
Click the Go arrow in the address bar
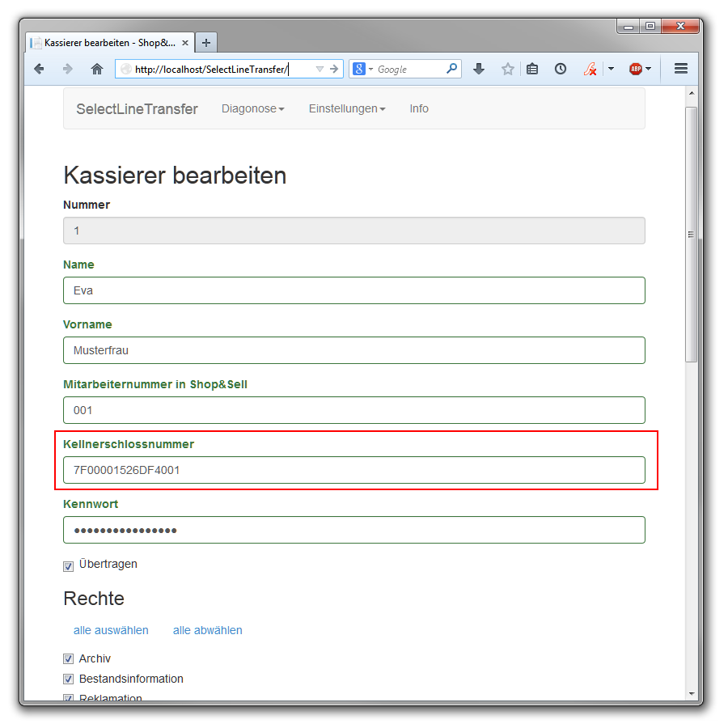(334, 70)
